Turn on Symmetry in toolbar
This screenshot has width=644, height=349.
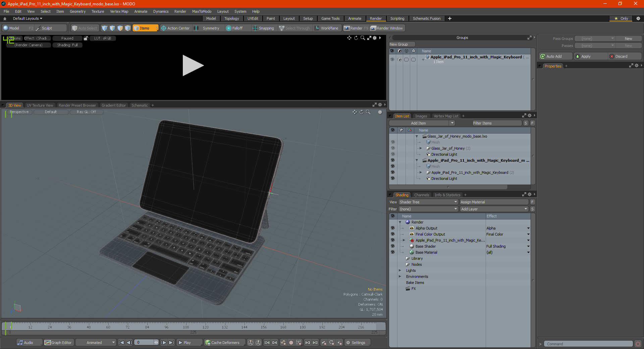207,28
